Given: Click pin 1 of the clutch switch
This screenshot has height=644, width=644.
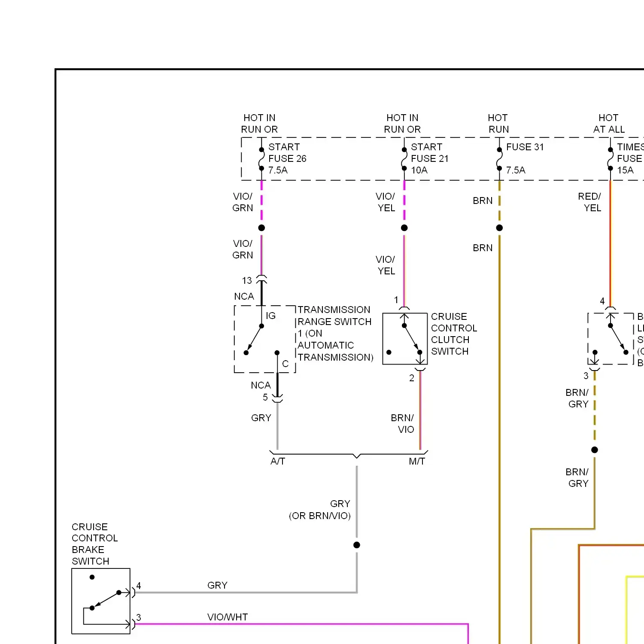Looking at the screenshot, I should (x=396, y=300).
